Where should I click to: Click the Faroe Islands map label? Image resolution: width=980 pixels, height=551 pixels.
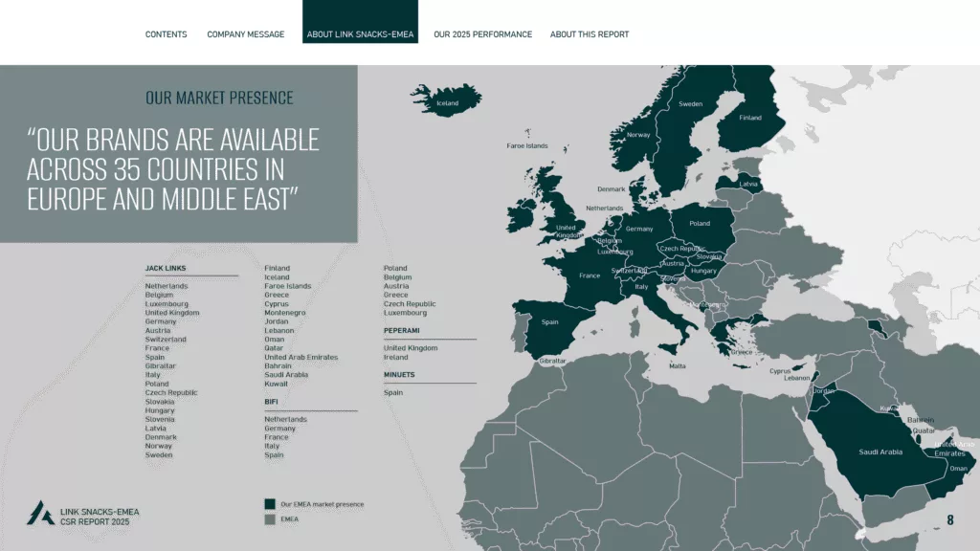527,145
